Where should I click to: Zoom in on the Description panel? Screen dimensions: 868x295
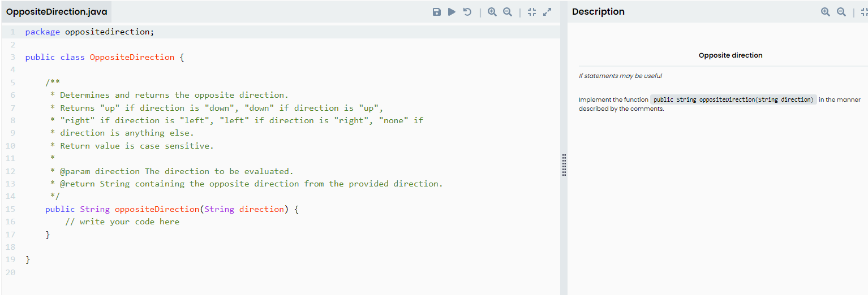[x=826, y=12]
